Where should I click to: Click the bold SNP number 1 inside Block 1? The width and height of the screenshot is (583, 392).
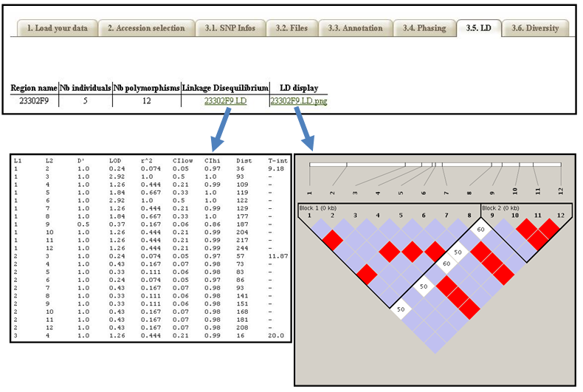tap(309, 216)
